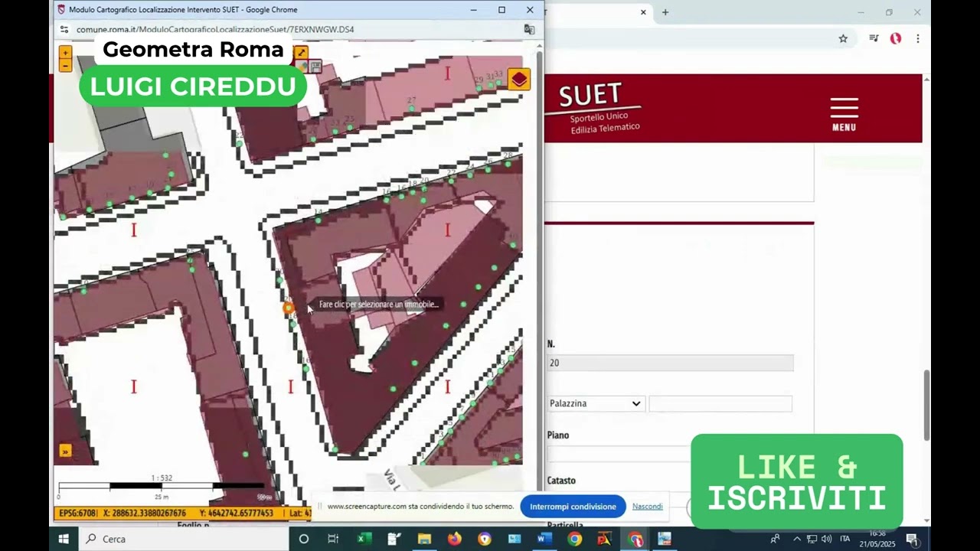The width and height of the screenshot is (980, 551).
Task: Click the Interrompi condivisione button
Action: (573, 507)
